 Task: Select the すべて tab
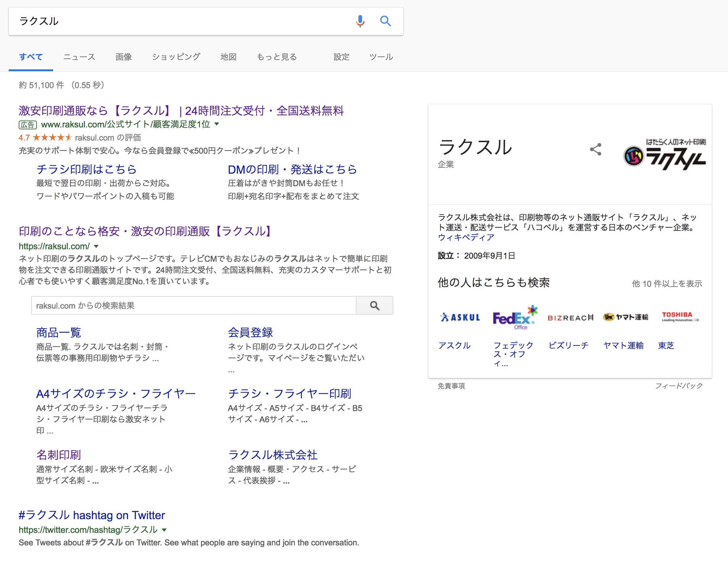31,57
